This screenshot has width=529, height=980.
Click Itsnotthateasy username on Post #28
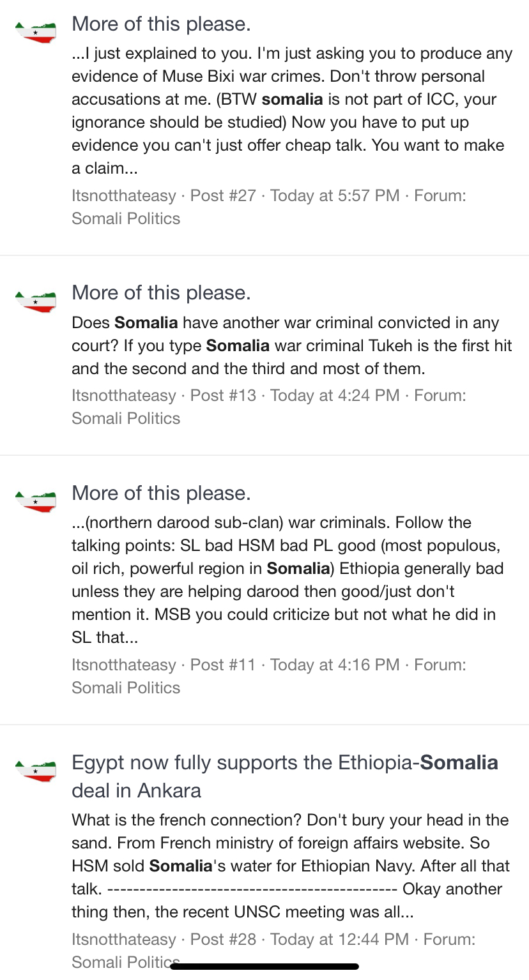click(123, 939)
